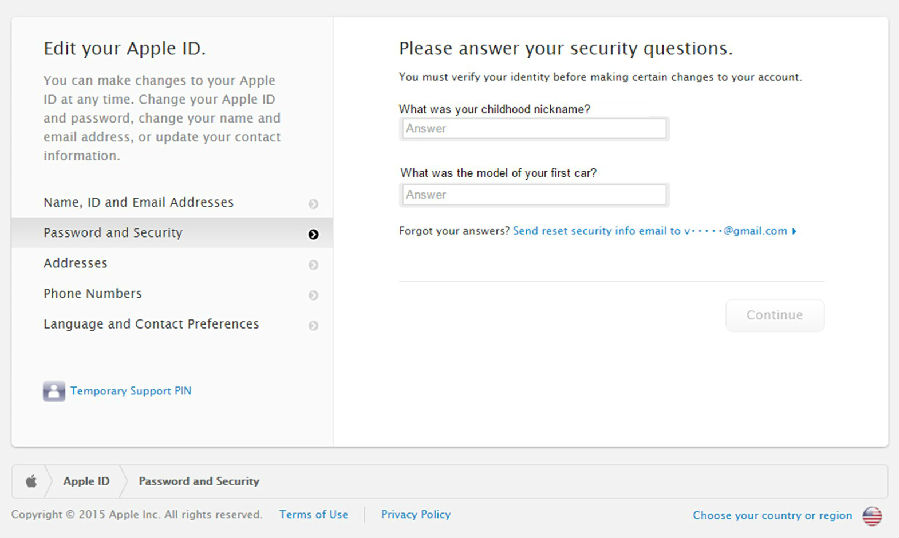Click the arrow icon next to Phone Numbers

[313, 295]
